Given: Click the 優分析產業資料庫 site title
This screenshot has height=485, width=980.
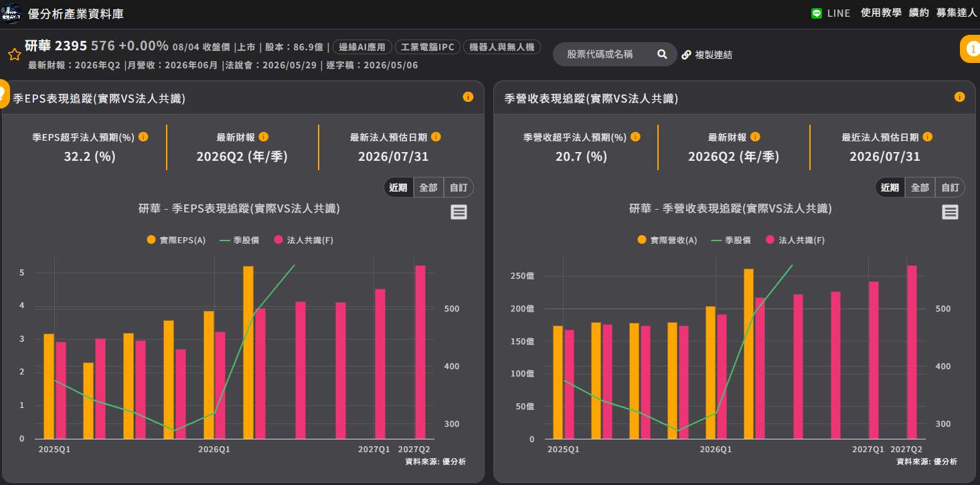Looking at the screenshot, I should (76, 14).
